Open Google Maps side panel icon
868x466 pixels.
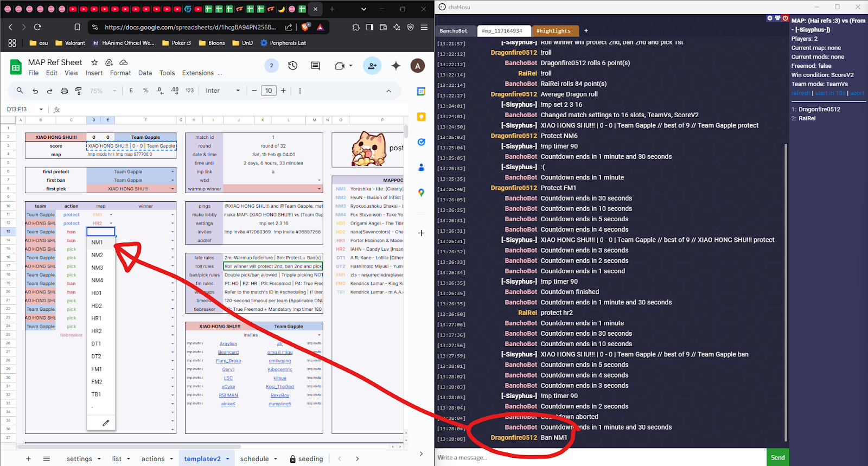point(421,193)
